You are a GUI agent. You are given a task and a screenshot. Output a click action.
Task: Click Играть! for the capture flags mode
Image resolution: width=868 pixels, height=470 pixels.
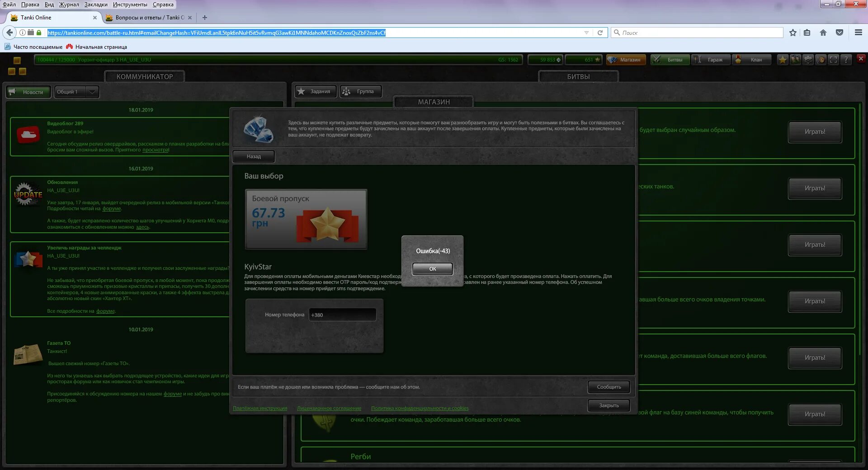pyautogui.click(x=815, y=358)
